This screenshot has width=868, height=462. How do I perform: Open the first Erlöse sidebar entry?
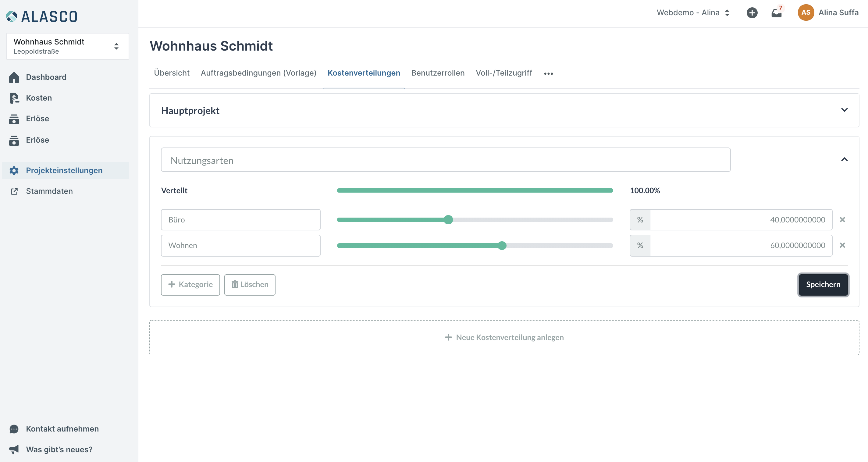(x=37, y=119)
